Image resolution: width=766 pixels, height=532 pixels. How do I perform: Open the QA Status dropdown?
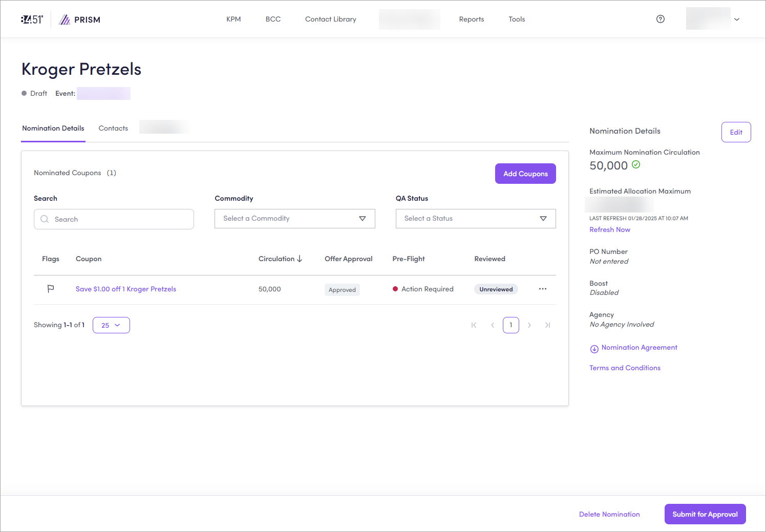click(475, 219)
